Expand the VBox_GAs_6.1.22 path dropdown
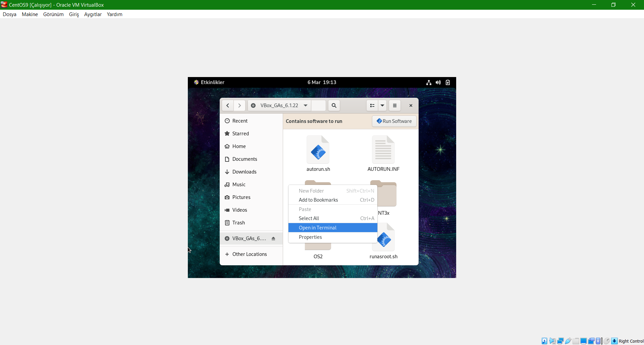 [x=306, y=106]
